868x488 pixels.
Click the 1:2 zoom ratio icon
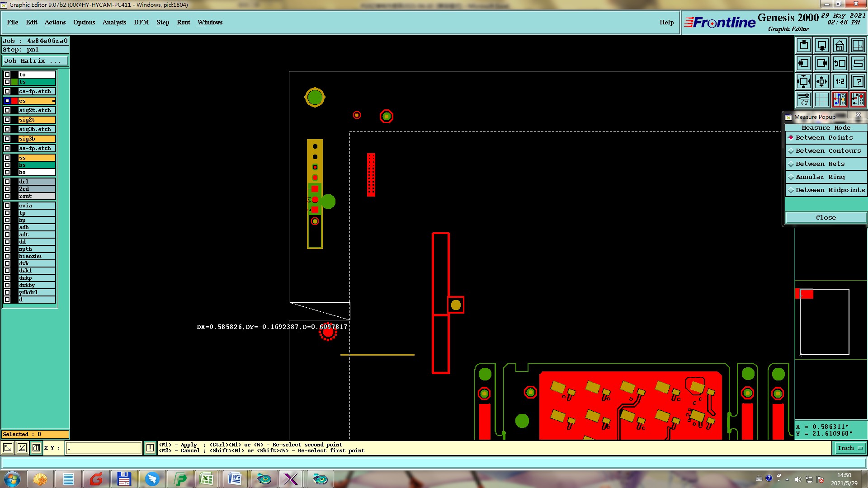(x=840, y=81)
